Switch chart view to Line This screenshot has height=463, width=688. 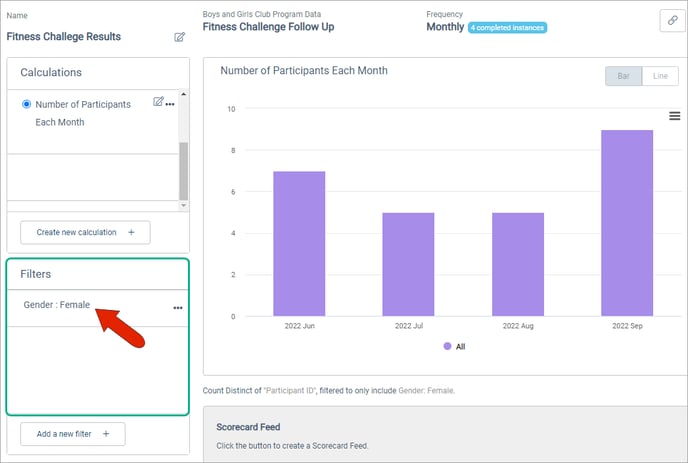click(659, 76)
